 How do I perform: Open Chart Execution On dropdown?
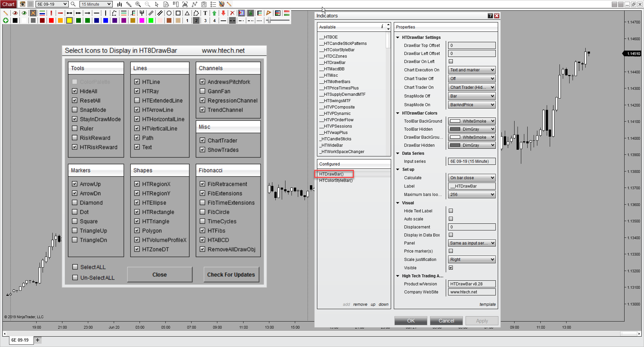[x=472, y=70]
